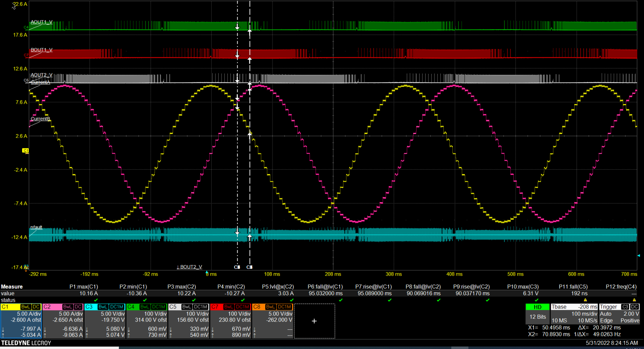Viewport: 644px width, 349px height.
Task: Toggle the BwL bandwidth limit on channel C1
Action: 25,307
